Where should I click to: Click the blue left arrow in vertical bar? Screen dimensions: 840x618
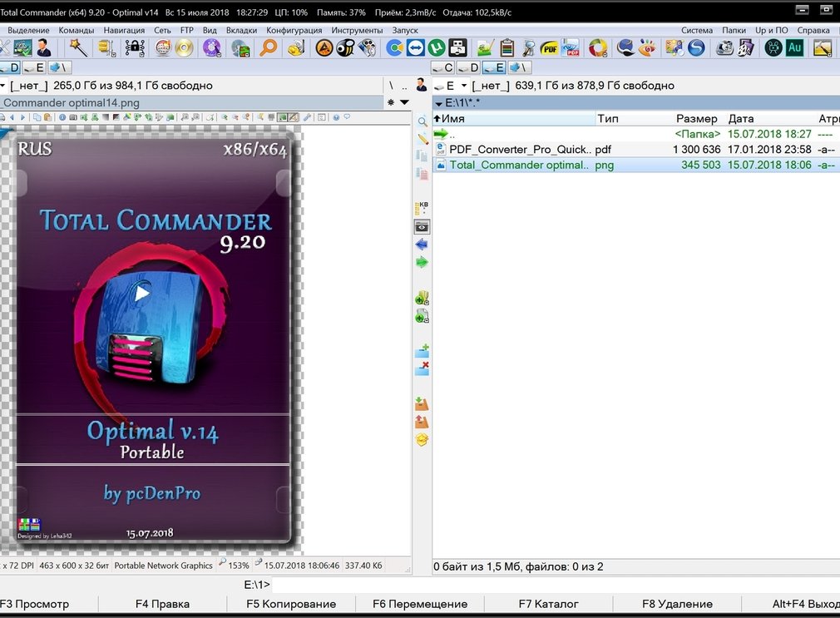coord(422,245)
